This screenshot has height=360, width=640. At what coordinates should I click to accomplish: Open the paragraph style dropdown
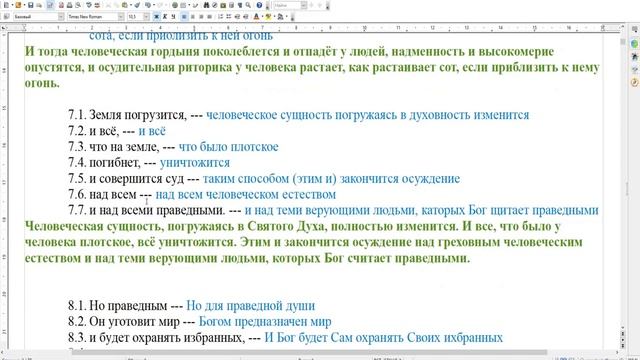(61, 16)
